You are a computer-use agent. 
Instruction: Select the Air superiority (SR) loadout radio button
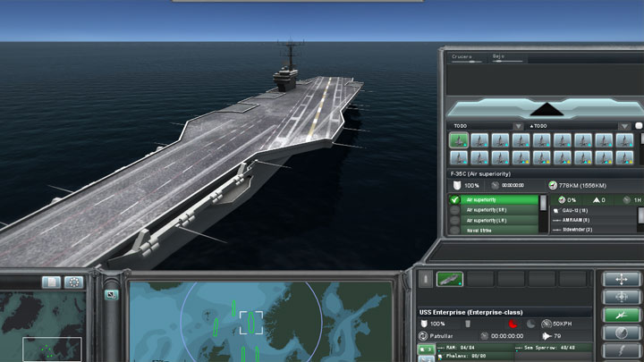point(454,210)
